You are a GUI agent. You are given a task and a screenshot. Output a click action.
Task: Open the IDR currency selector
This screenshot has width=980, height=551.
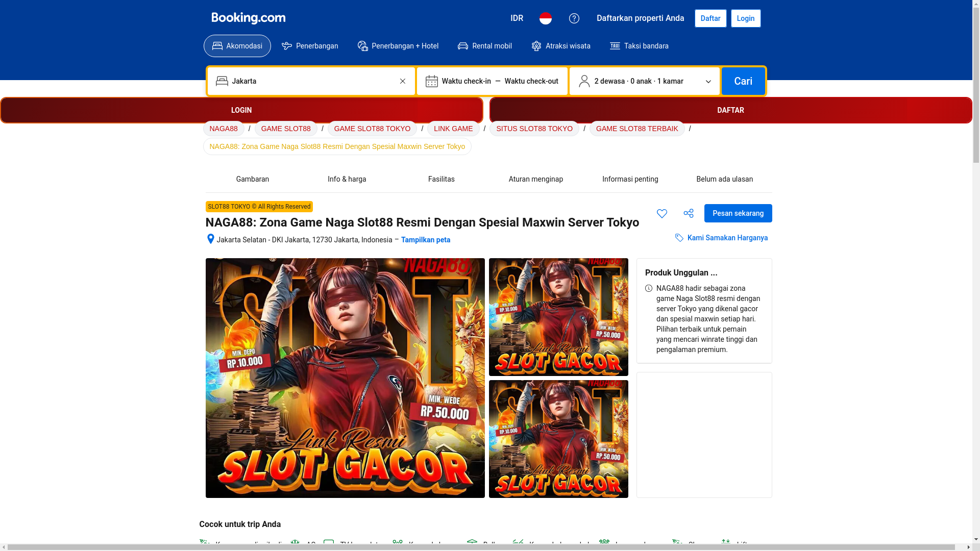click(517, 18)
